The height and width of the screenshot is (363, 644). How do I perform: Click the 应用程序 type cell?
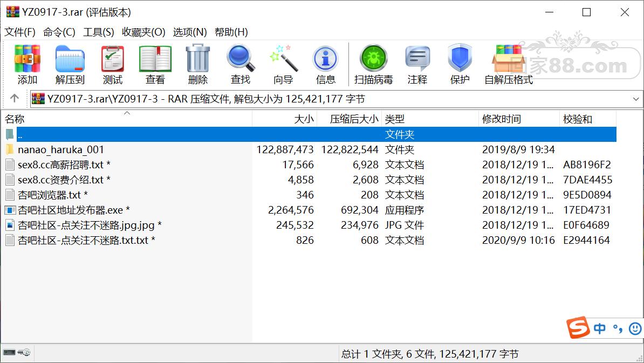click(x=404, y=210)
